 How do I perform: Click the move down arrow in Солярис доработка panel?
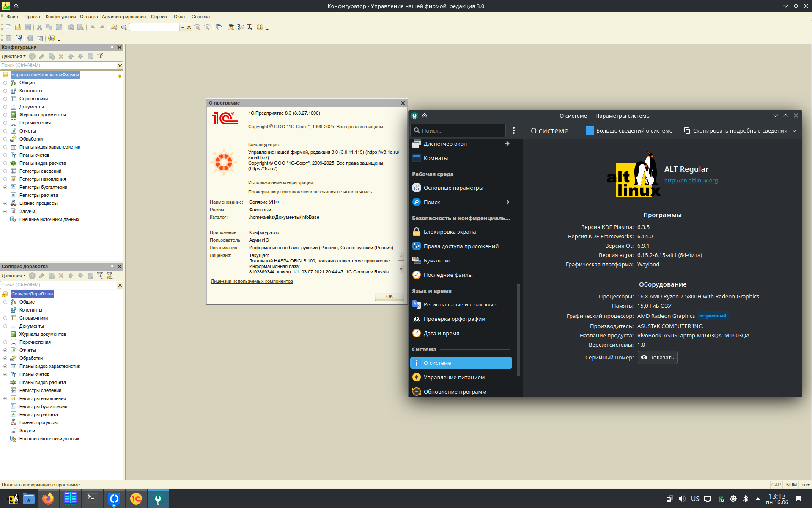[80, 276]
